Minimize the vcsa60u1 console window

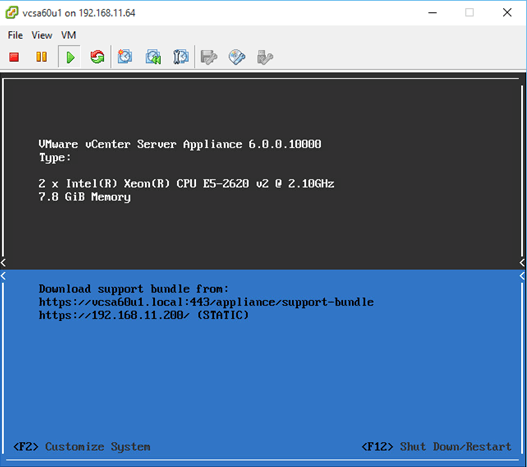[x=433, y=13]
